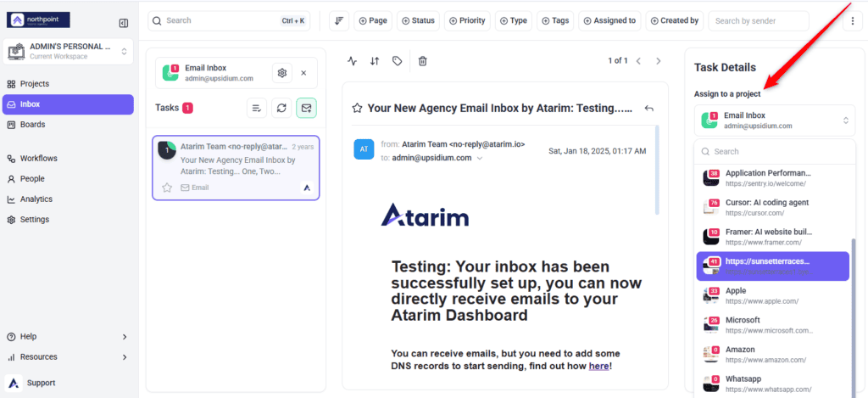Add Status filter

pos(418,21)
